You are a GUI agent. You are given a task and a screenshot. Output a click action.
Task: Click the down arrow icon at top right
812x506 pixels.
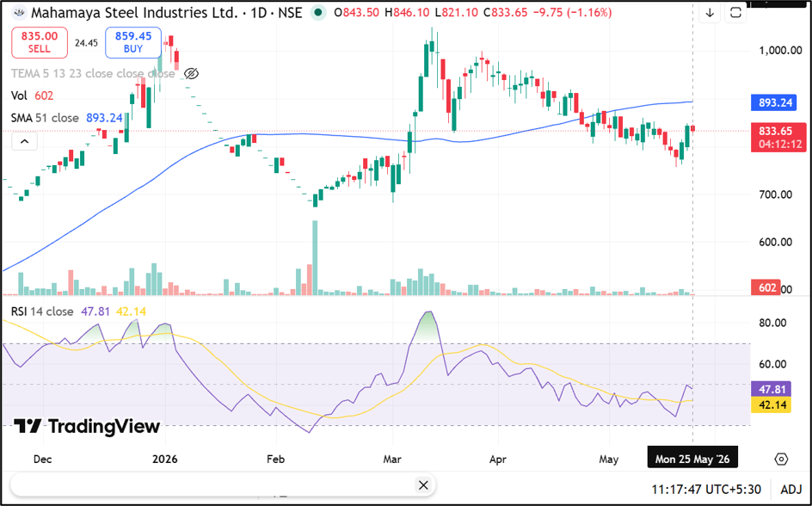(x=710, y=13)
